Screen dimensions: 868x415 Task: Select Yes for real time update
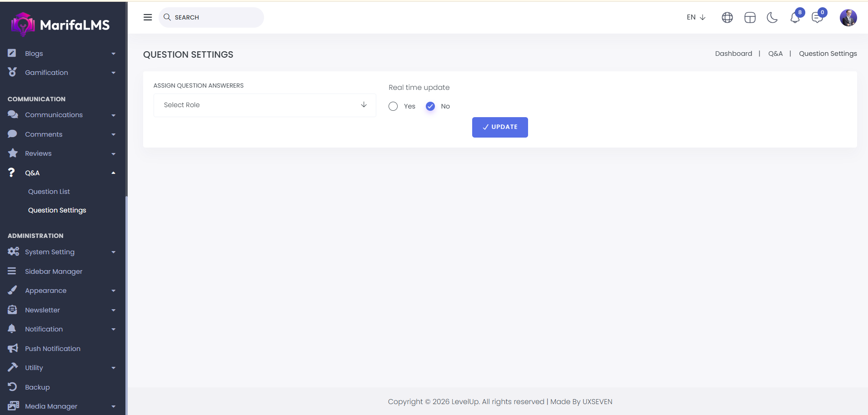[x=394, y=106]
